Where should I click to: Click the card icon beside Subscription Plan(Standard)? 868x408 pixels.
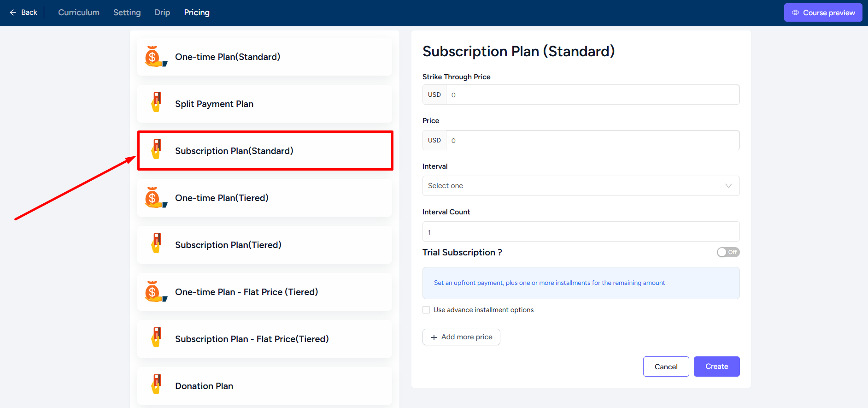[157, 149]
